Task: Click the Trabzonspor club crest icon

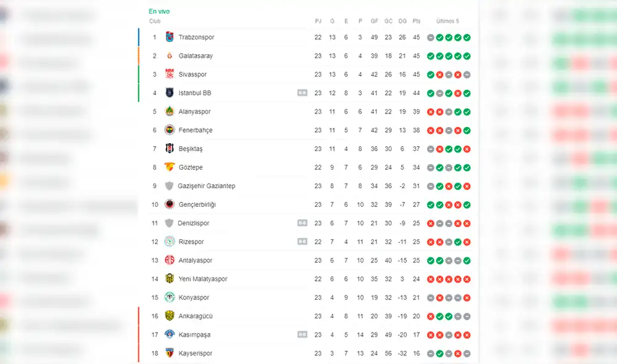Action: 170,37
